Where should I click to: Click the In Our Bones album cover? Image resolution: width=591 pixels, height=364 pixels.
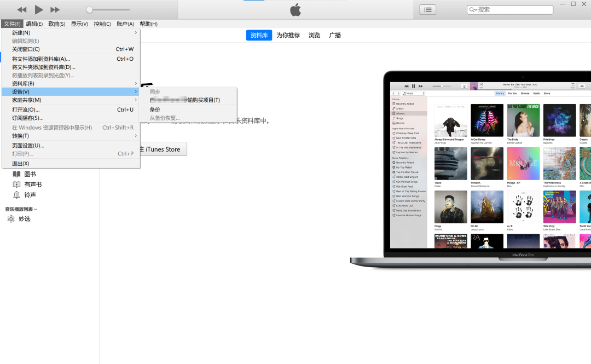[x=487, y=120]
